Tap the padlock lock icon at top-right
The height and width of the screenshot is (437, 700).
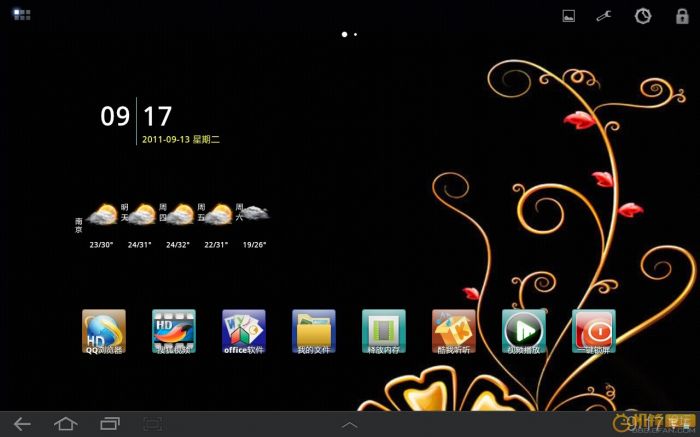[x=682, y=16]
